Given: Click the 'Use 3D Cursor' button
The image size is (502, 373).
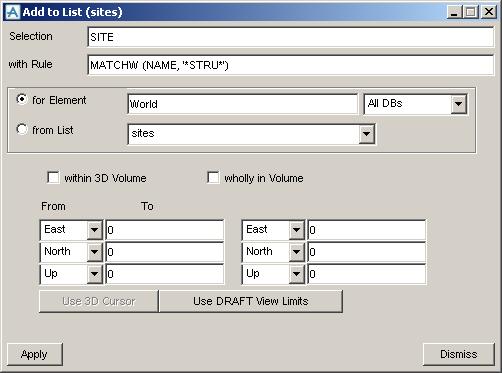Looking at the screenshot, I should coord(99,301).
